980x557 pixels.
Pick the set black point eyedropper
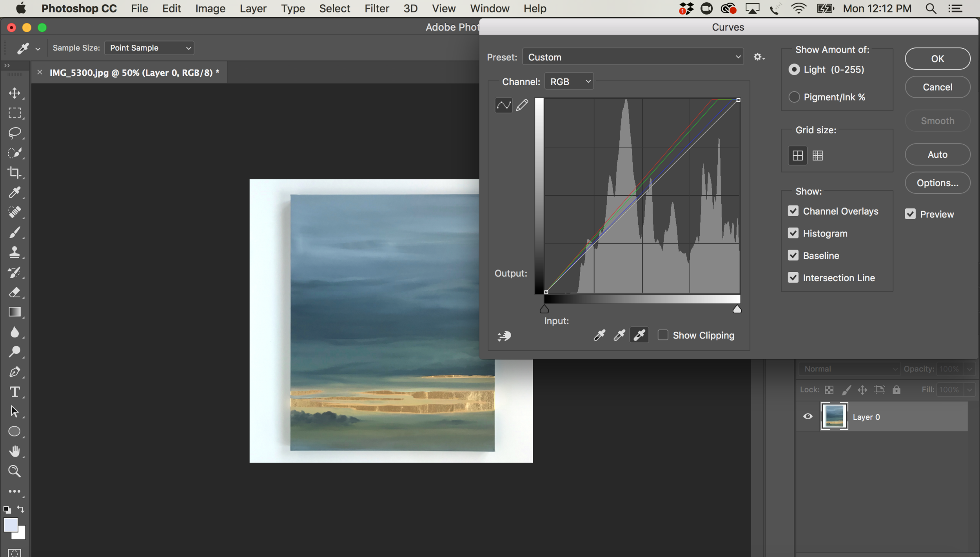pyautogui.click(x=599, y=335)
